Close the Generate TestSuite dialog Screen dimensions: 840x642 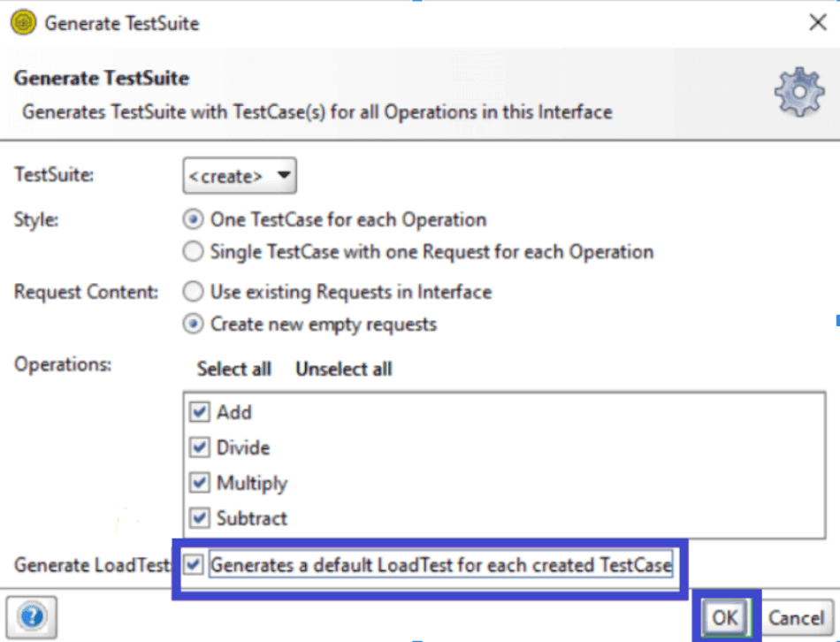(818, 23)
